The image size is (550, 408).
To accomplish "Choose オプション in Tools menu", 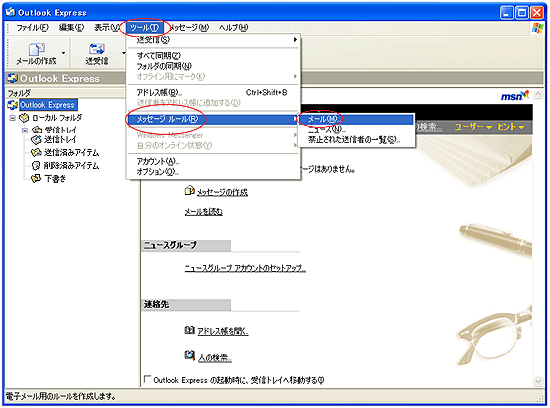I will click(x=213, y=172).
